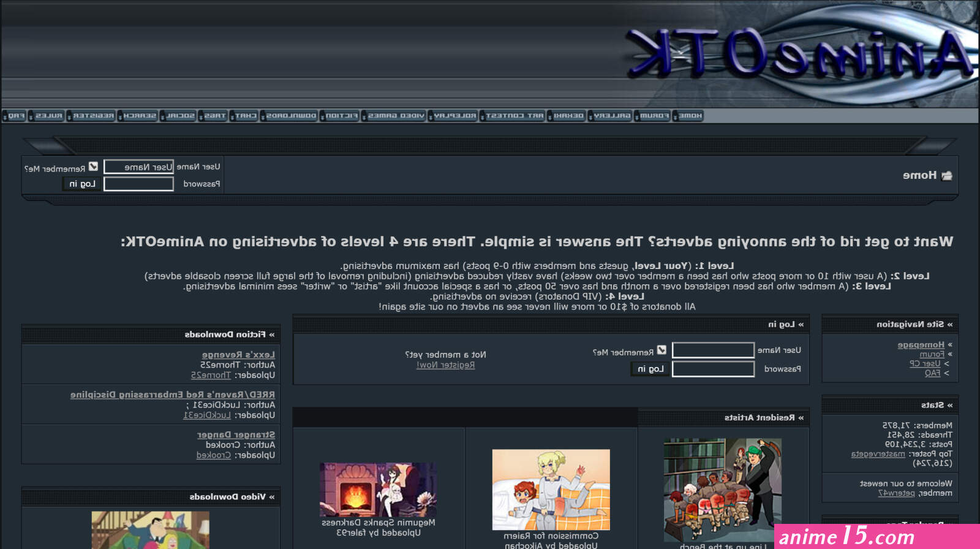980x549 pixels.
Task: Toggle Remember Me checkbox in the Log in panel
Action: [x=661, y=350]
